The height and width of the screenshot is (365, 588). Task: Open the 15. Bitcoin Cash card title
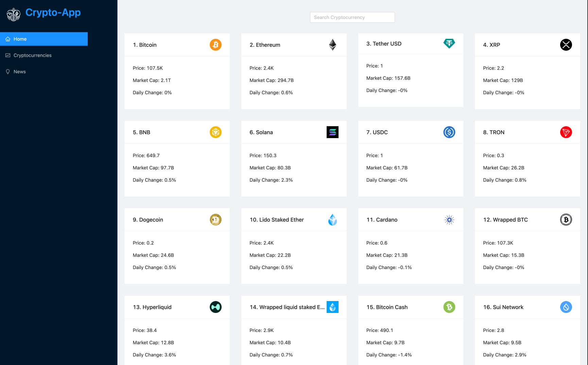[387, 307]
